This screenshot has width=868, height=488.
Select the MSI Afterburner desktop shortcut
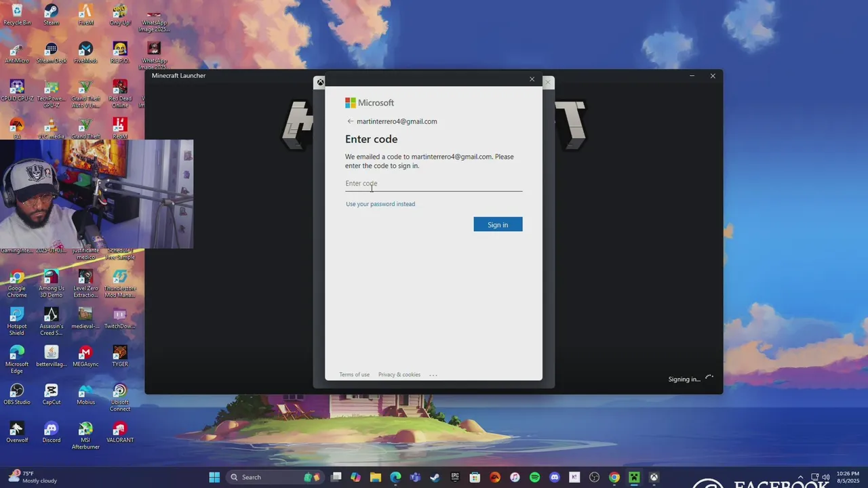point(85,436)
